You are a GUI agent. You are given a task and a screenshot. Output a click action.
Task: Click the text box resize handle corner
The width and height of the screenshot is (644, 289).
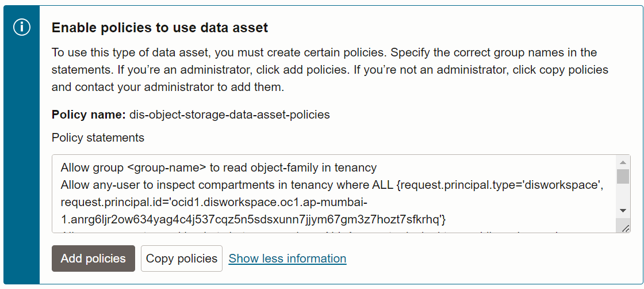[x=625, y=228]
